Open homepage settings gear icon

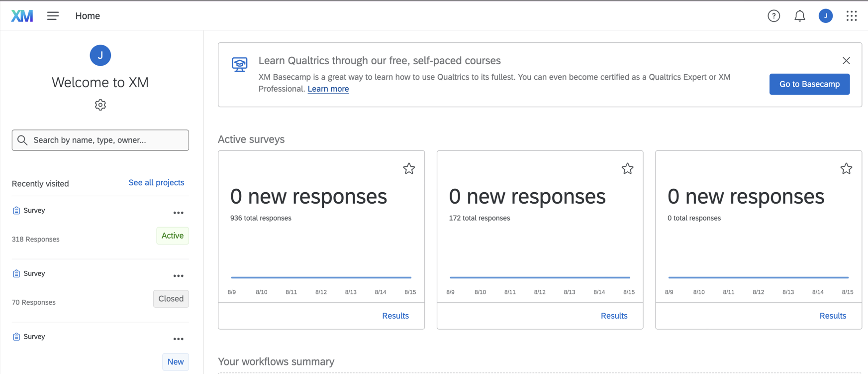coord(100,105)
